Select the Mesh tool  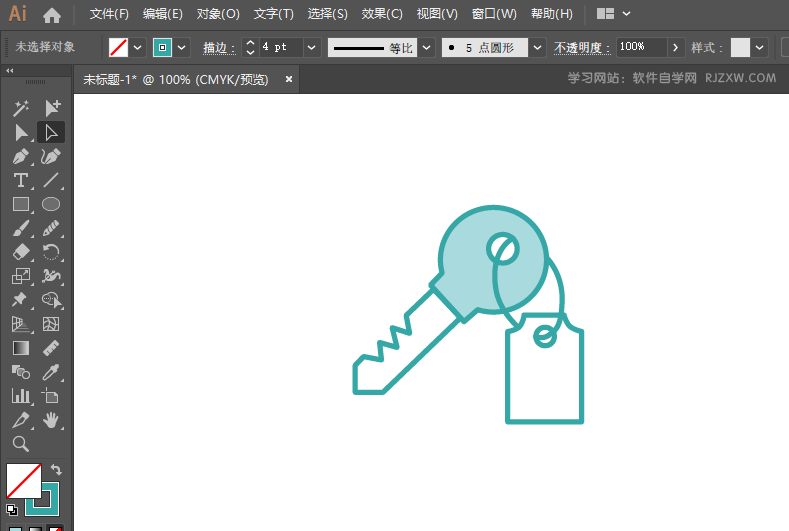click(x=51, y=324)
